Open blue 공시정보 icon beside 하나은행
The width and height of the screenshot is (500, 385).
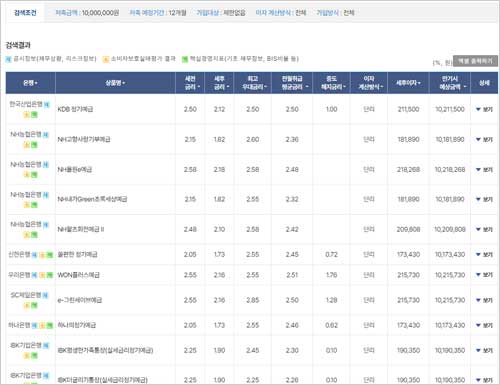(34, 326)
